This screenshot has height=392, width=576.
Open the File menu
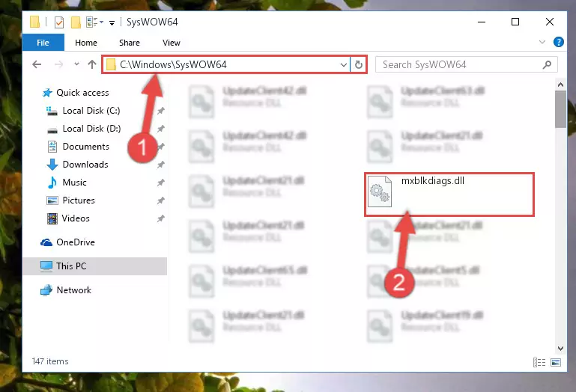tap(43, 43)
